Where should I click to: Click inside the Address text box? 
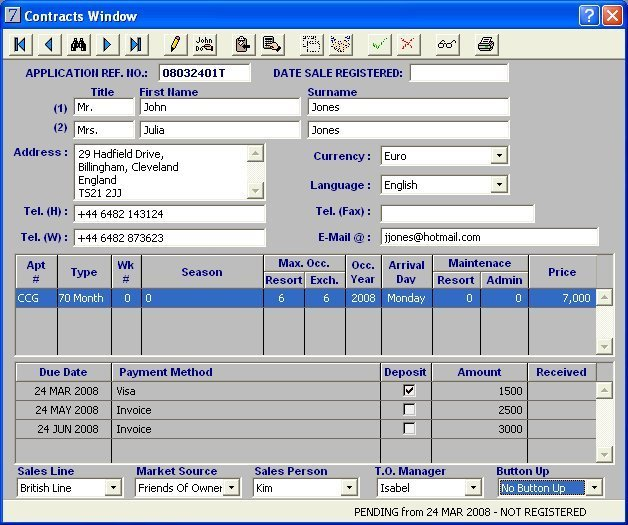pyautogui.click(x=160, y=173)
